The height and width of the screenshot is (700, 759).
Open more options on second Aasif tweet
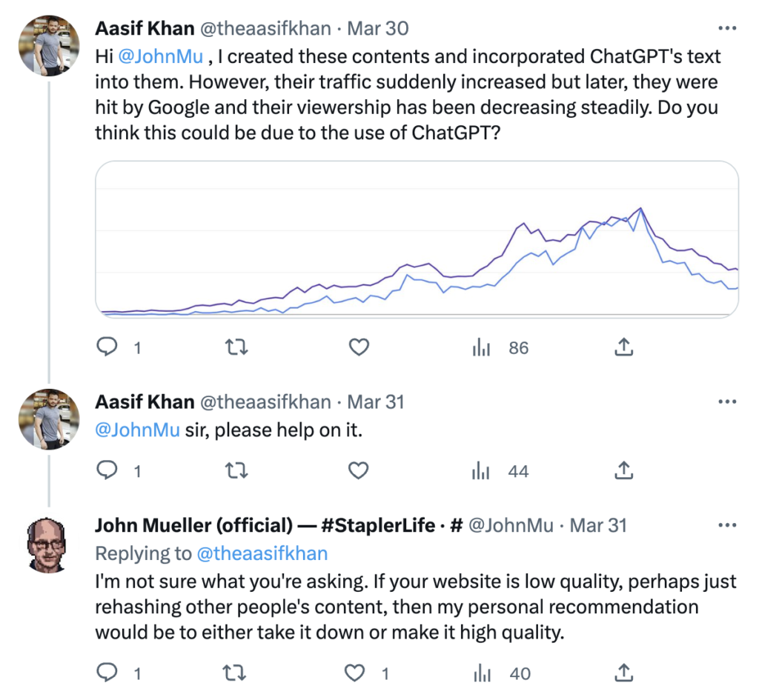coord(728,401)
